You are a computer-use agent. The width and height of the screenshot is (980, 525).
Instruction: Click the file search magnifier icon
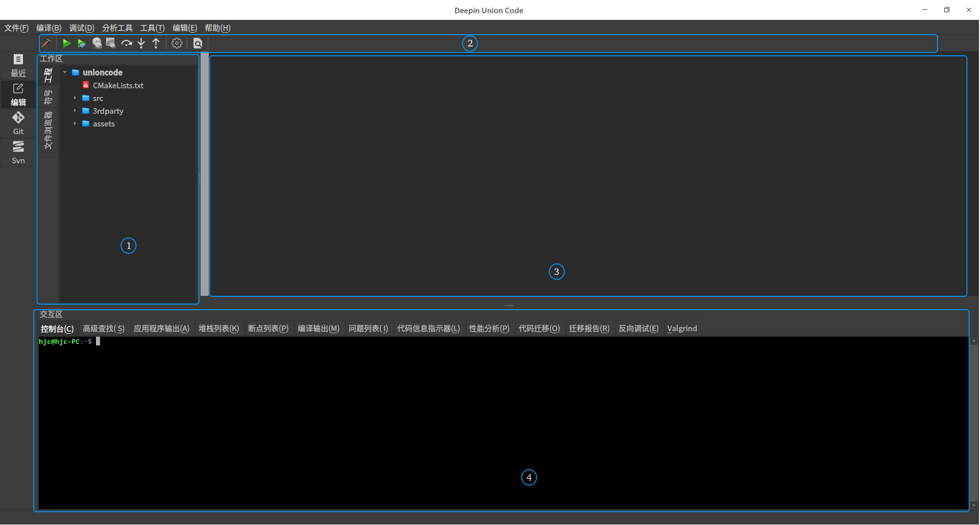(x=198, y=43)
